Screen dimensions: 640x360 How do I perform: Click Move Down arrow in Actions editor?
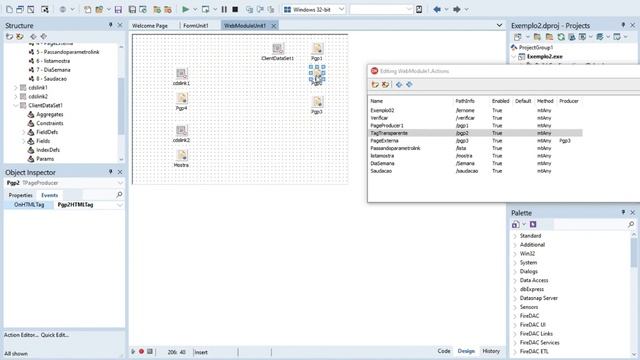(409, 84)
